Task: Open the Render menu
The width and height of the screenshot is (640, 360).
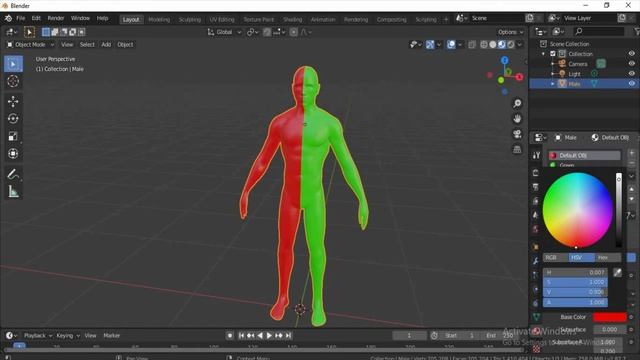Action: pyautogui.click(x=56, y=18)
